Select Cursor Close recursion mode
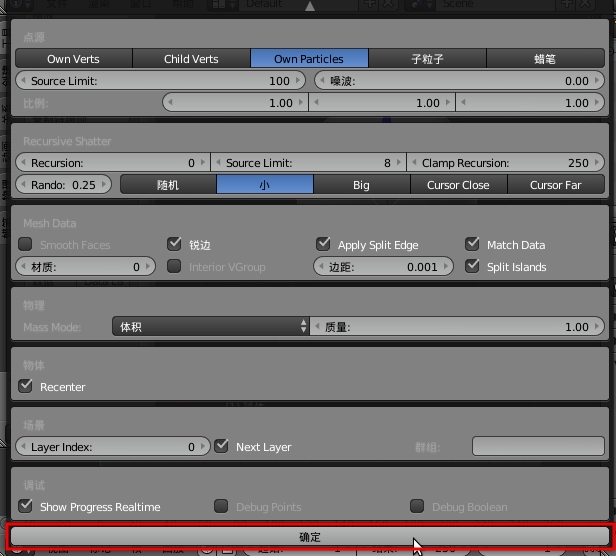Image resolution: width=616 pixels, height=556 pixels. tap(458, 185)
